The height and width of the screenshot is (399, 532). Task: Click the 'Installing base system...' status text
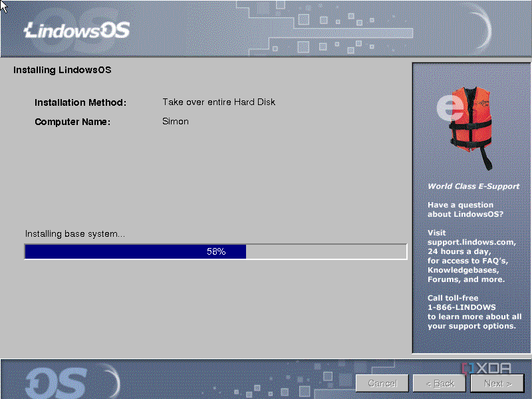point(75,234)
